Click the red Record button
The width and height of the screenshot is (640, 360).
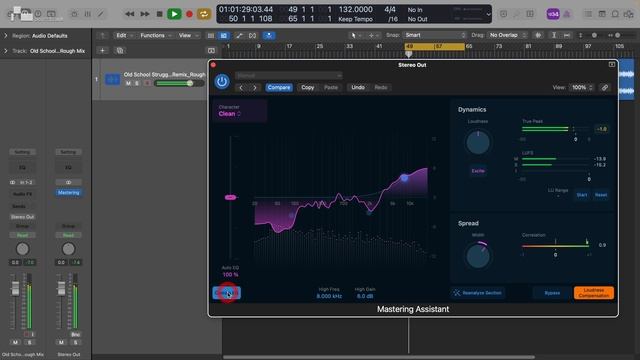point(189,14)
